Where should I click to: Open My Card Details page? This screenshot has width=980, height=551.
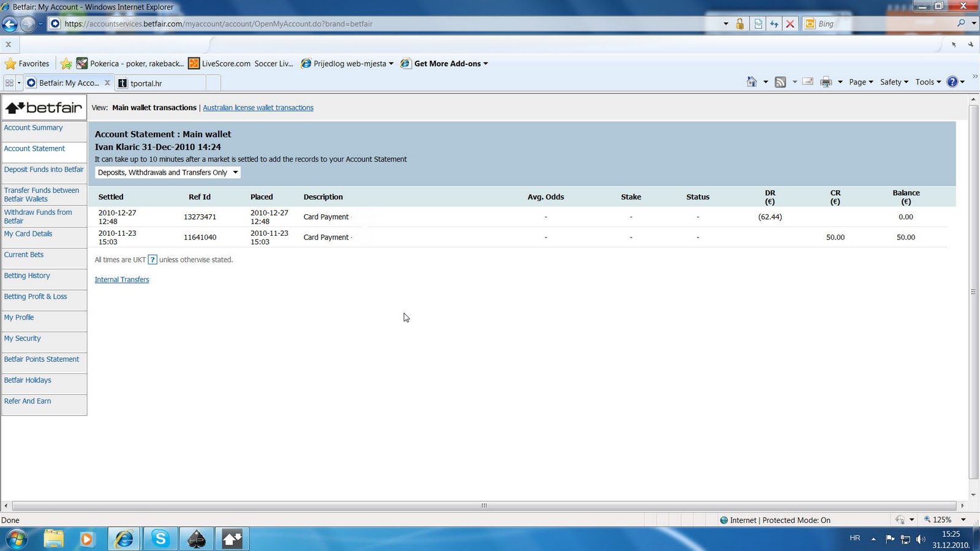pos(28,234)
